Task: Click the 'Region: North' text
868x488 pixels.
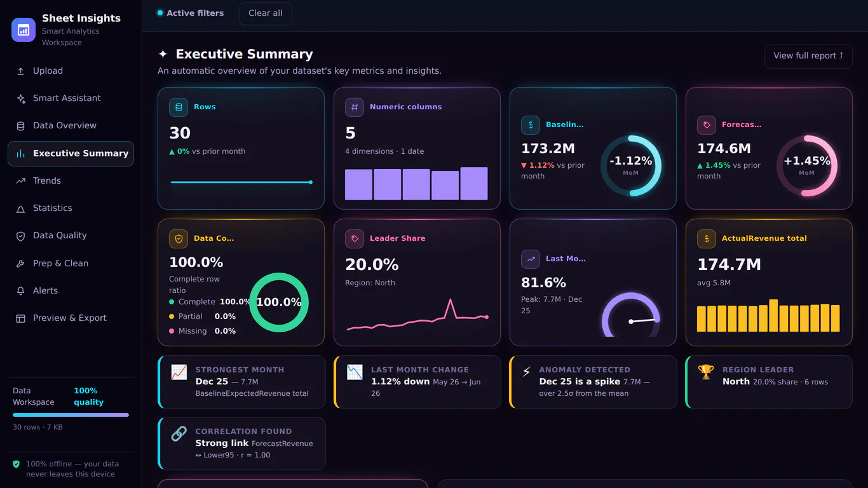Action: [x=370, y=283]
